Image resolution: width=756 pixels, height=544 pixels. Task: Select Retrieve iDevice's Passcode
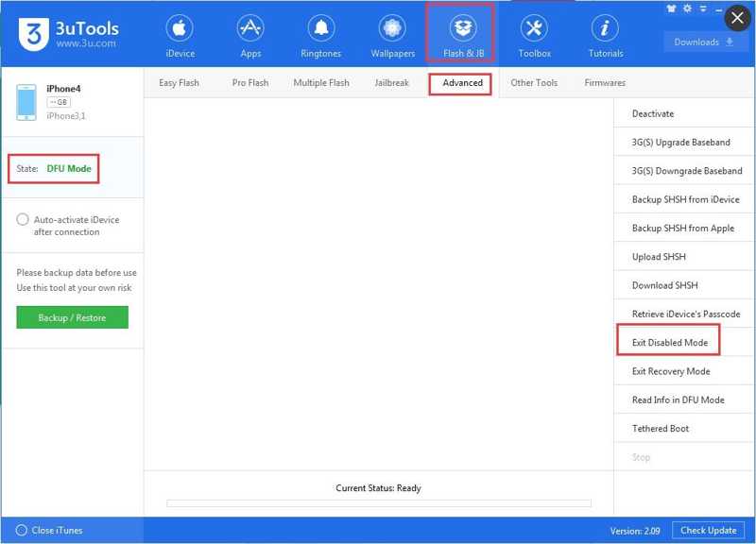click(684, 314)
